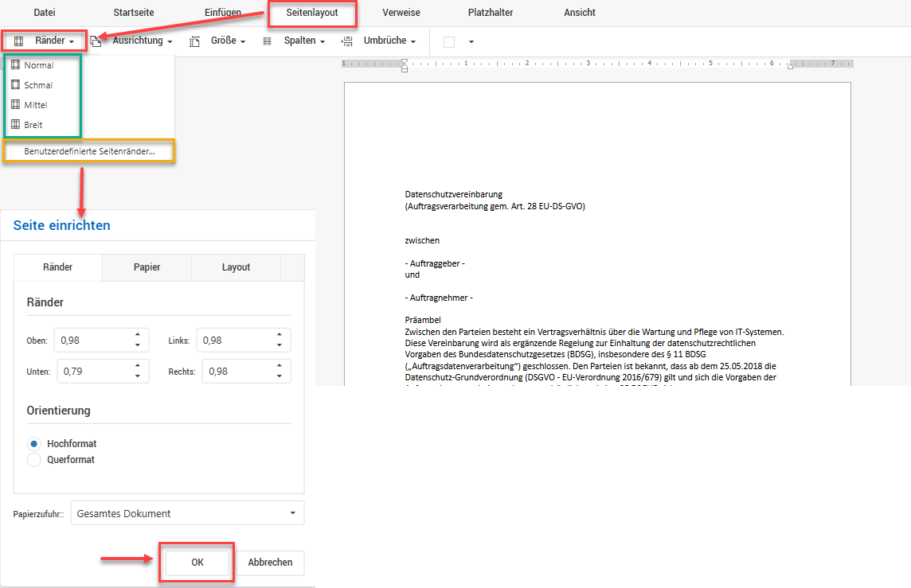911x588 pixels.
Task: Click the Größe page size icon
Action: click(194, 41)
